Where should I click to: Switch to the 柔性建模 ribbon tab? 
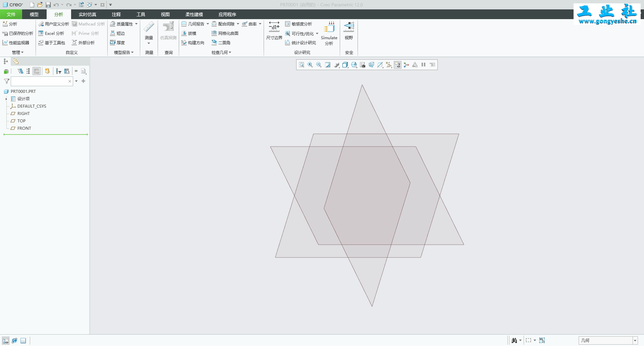(x=194, y=14)
